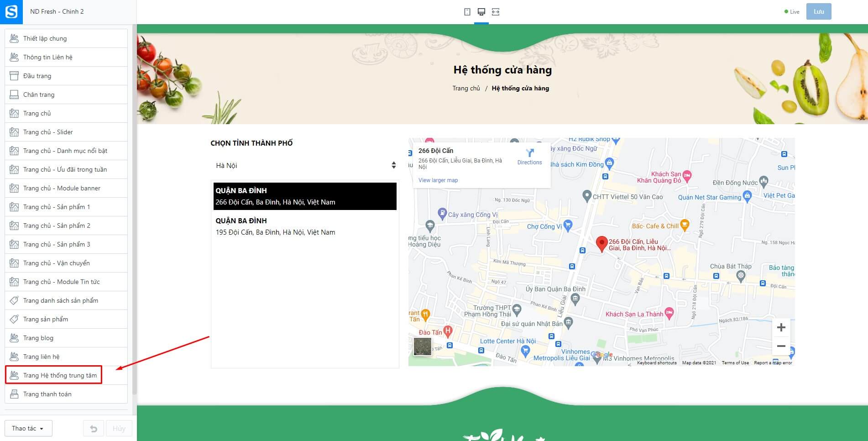
Task: Select the 266 Đội Cấn store address
Action: [305, 196]
